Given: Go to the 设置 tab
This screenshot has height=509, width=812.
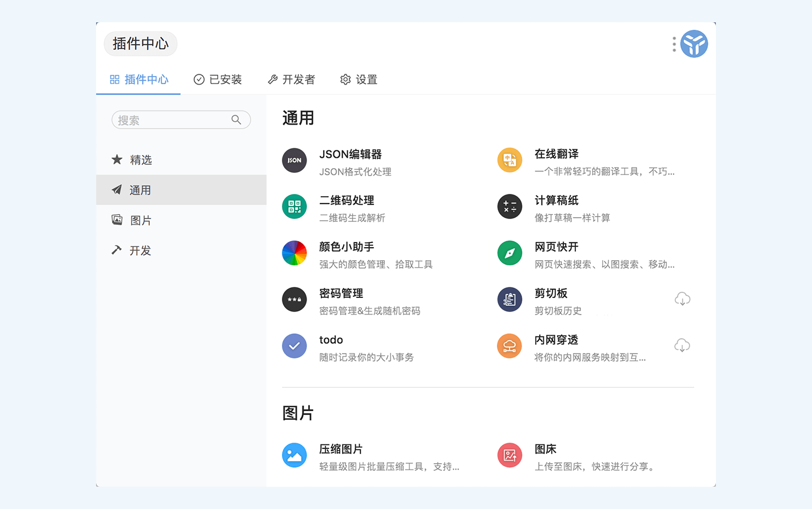Looking at the screenshot, I should 359,79.
